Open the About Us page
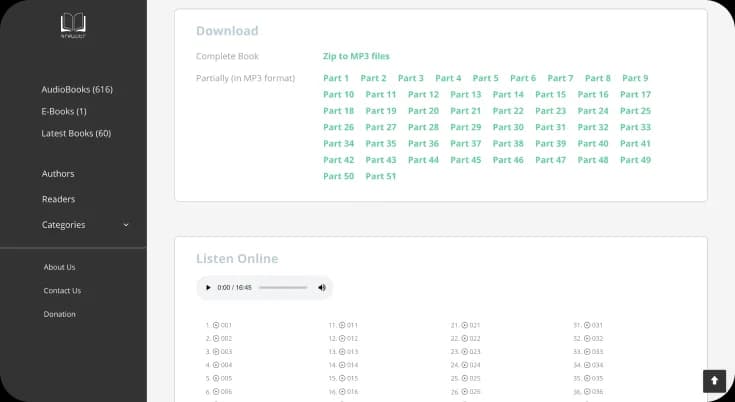The image size is (735, 402). coord(60,267)
